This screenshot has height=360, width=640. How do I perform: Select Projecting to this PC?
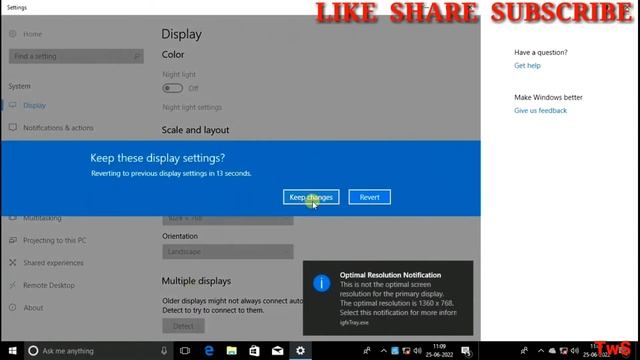pyautogui.click(x=54, y=240)
